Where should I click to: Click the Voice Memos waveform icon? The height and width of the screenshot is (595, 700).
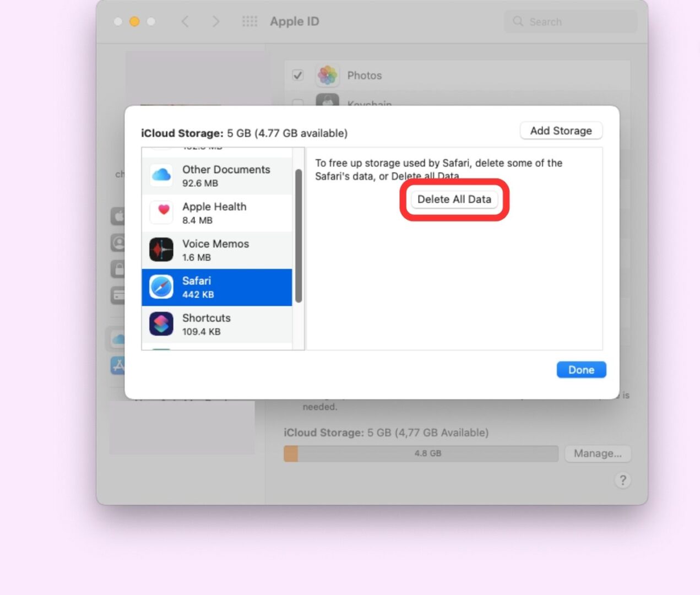[x=161, y=250]
